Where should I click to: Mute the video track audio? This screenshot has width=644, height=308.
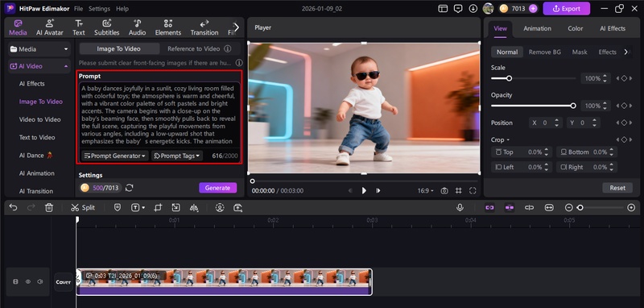click(x=39, y=281)
